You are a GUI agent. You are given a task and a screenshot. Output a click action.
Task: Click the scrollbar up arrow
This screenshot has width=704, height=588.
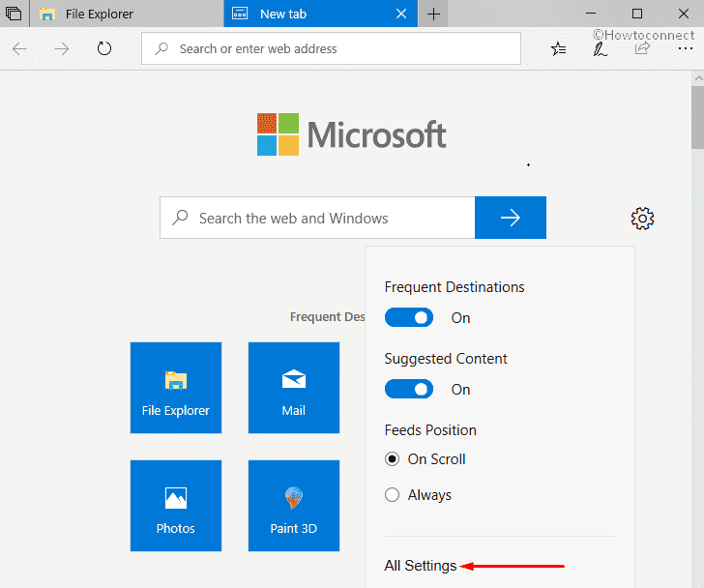tap(698, 78)
